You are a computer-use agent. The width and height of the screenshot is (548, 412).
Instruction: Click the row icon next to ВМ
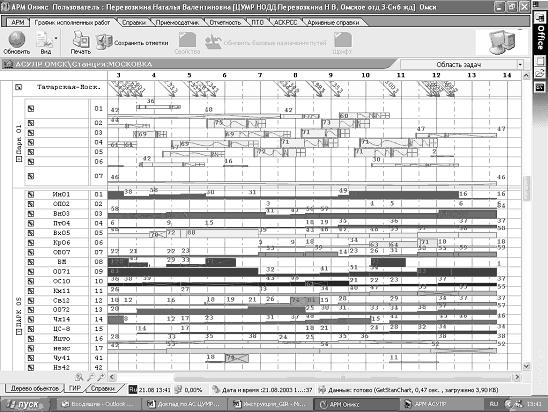31,262
